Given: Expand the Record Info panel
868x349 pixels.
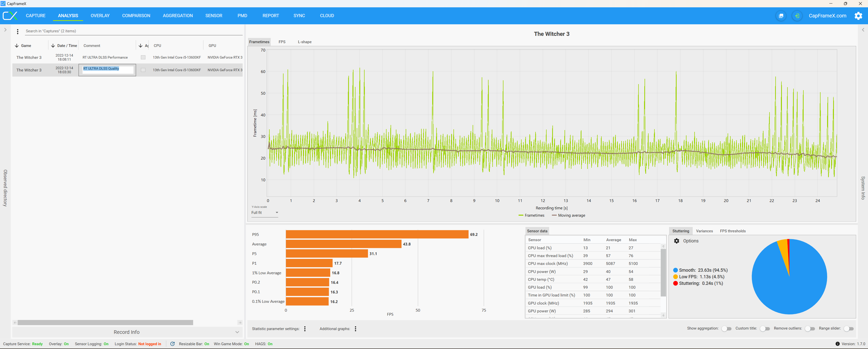Looking at the screenshot, I should 126,332.
